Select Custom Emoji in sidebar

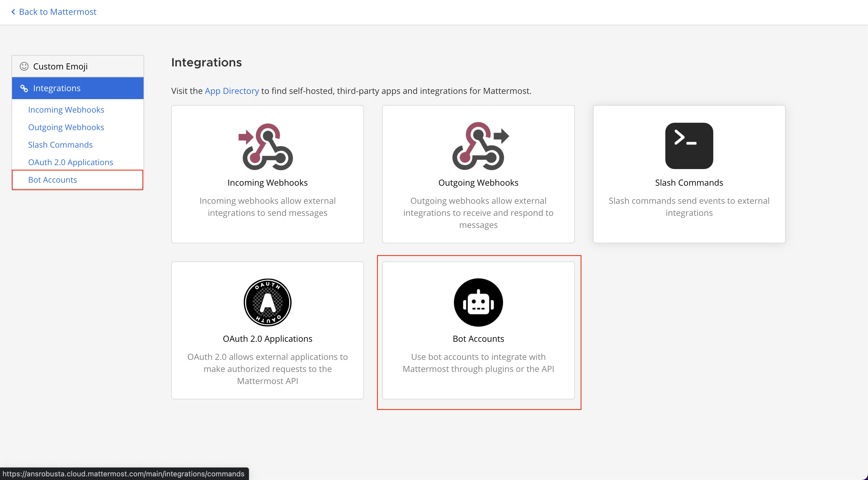point(78,66)
